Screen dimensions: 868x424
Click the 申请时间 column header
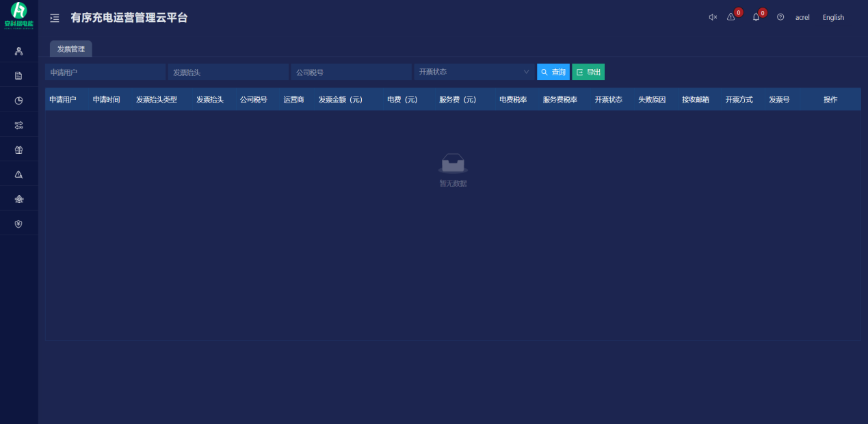coord(107,99)
